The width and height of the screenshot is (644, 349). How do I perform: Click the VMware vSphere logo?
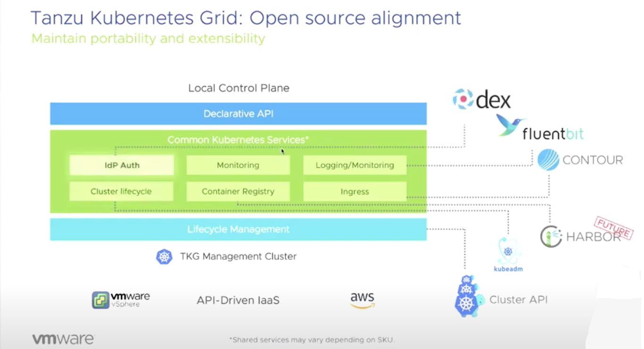121,299
